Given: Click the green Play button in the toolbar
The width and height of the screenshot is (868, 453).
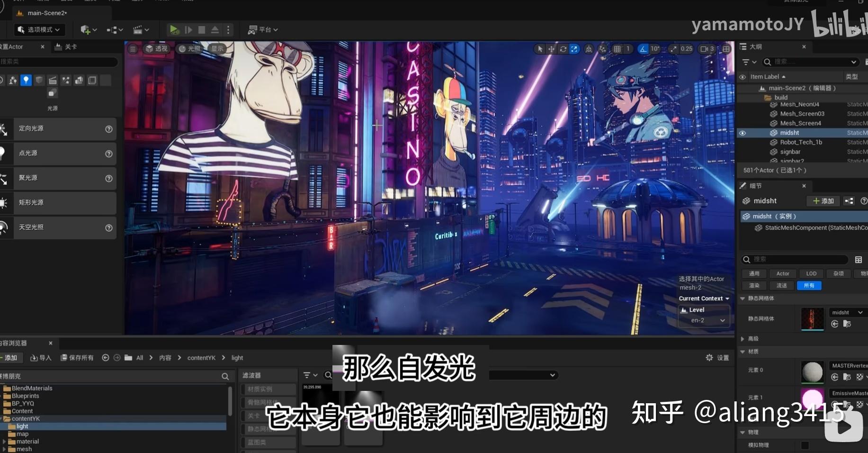Looking at the screenshot, I should (x=174, y=29).
